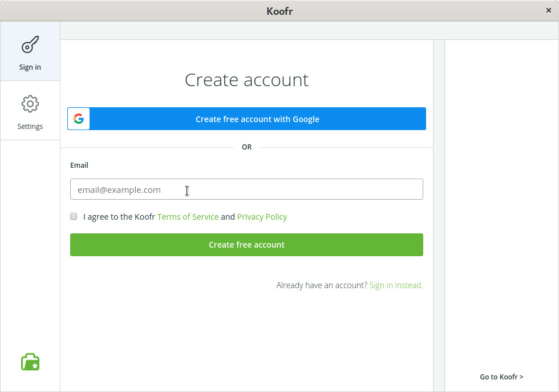Image resolution: width=559 pixels, height=392 pixels.
Task: Click the green Koofr folder star icon
Action: tap(30, 362)
